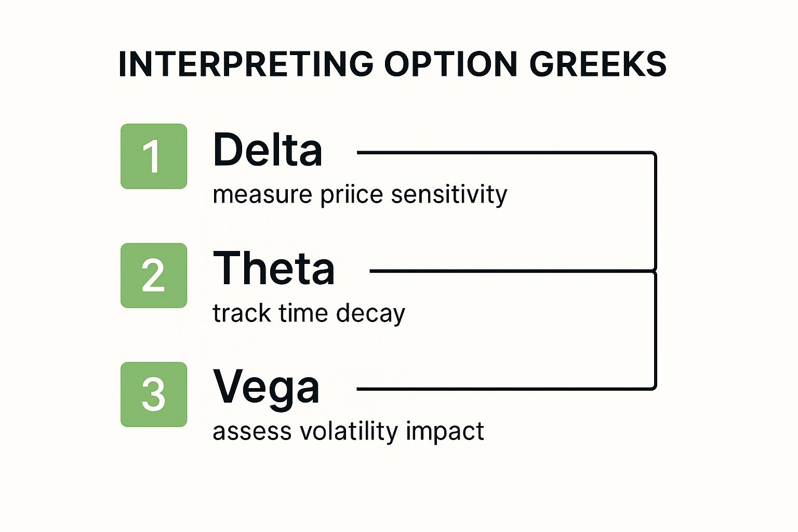Click the vertical bracket line between Theta and Vega

click(x=656, y=329)
